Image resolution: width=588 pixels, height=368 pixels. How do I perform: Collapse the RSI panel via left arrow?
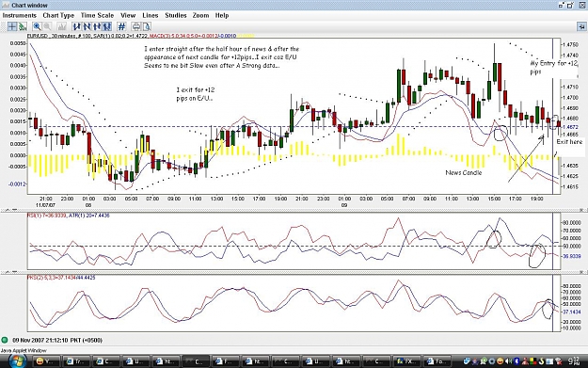(x=7, y=210)
